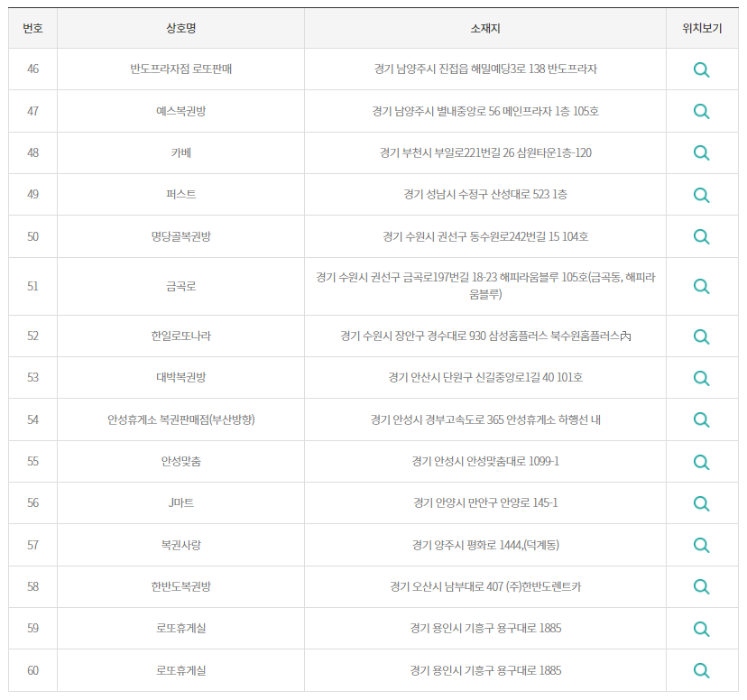Click the 소재지 column header
Image resolution: width=747 pixels, height=700 pixels.
[x=485, y=29]
